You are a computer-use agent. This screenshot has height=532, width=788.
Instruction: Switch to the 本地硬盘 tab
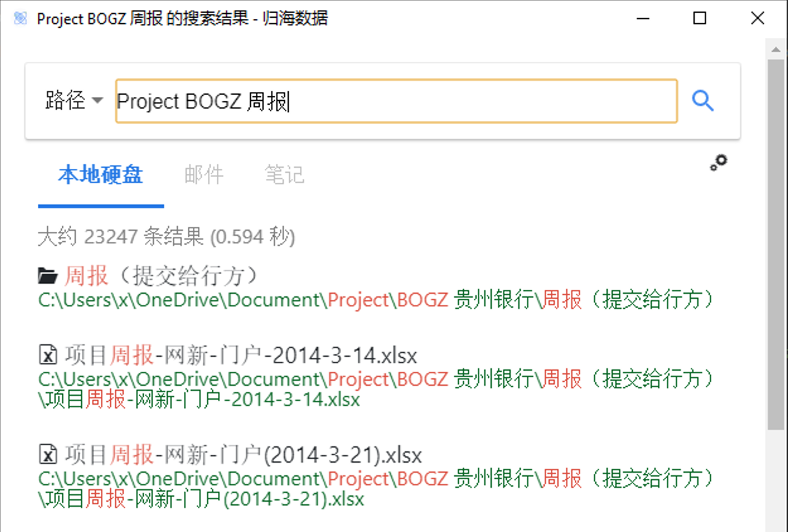[100, 175]
